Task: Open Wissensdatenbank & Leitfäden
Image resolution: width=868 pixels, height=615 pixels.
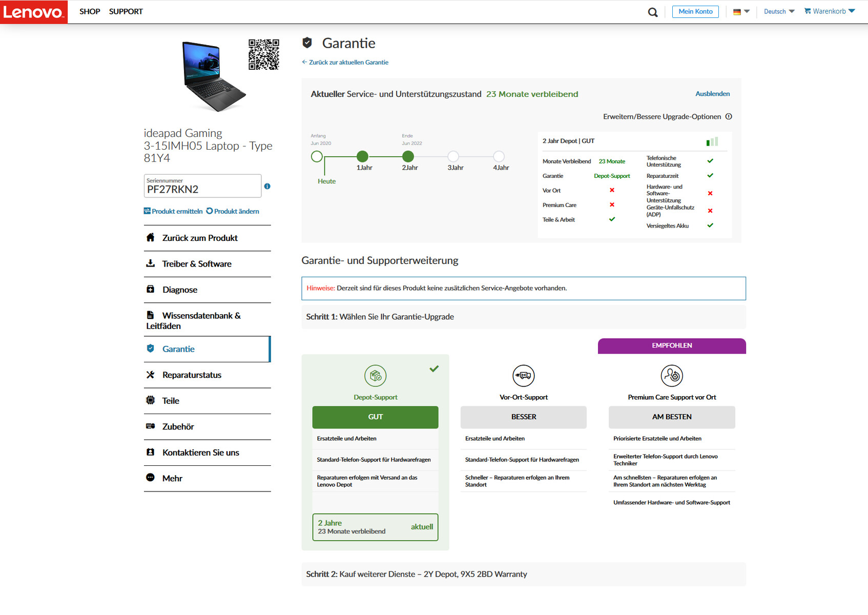Action: 208,320
